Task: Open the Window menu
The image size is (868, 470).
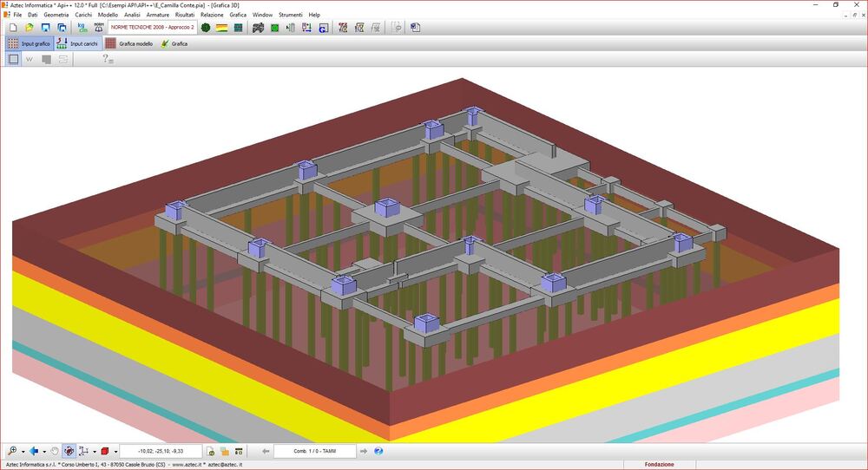Action: [262, 15]
